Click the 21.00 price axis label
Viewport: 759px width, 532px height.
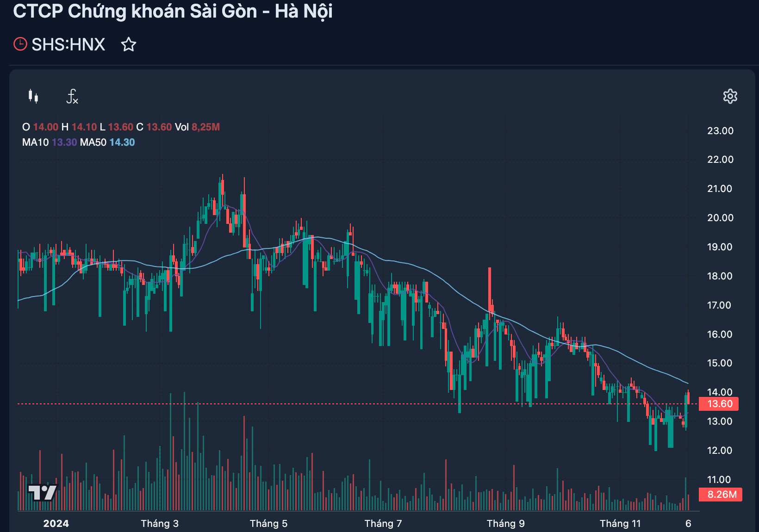click(x=720, y=189)
